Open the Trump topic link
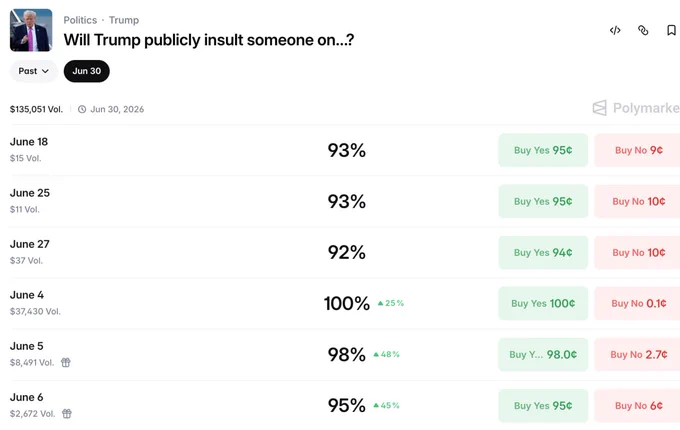680x430 pixels. (x=124, y=20)
